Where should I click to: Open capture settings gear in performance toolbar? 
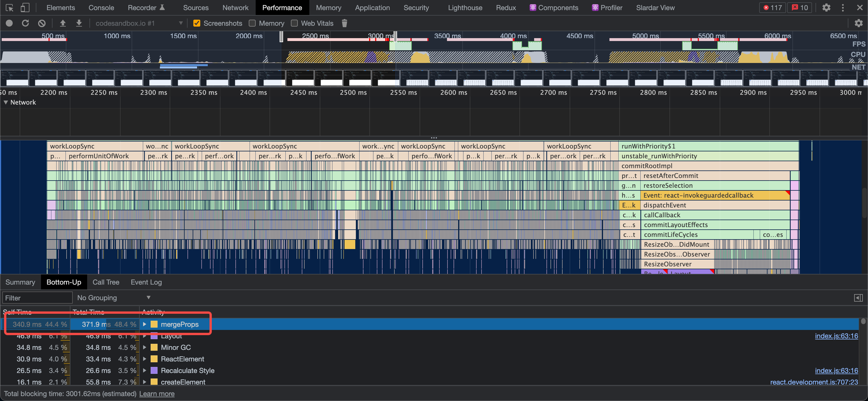pos(858,23)
